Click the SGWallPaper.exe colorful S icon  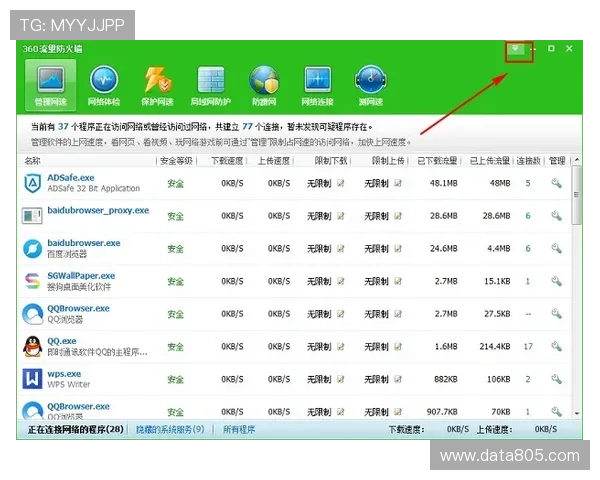click(x=33, y=281)
